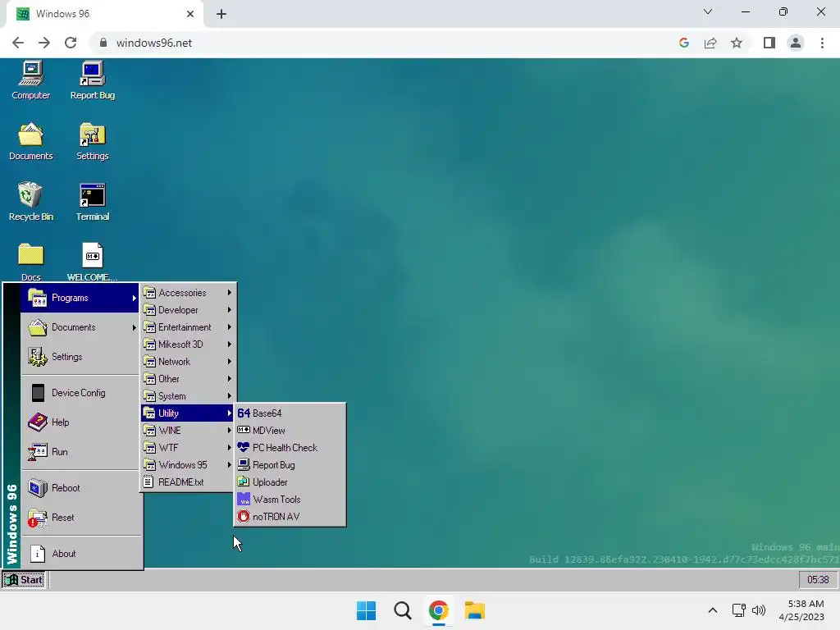Click the Windows 96 Start button
840x630 pixels.
point(24,580)
